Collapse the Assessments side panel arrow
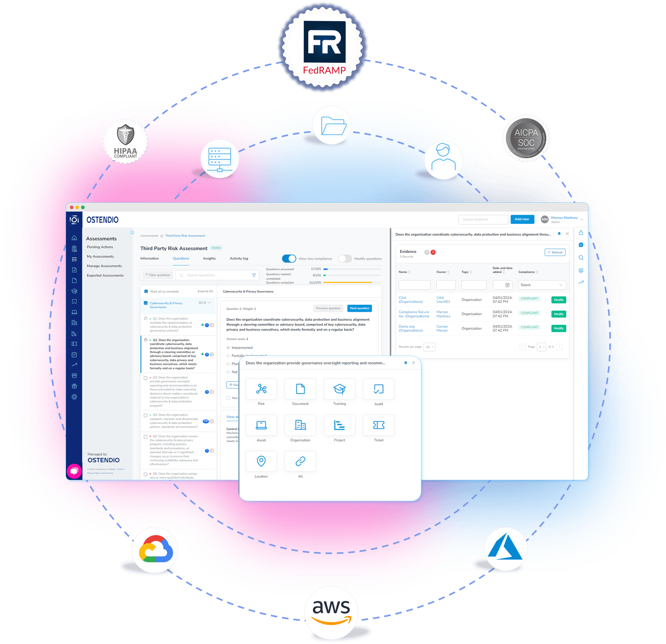 click(x=132, y=233)
